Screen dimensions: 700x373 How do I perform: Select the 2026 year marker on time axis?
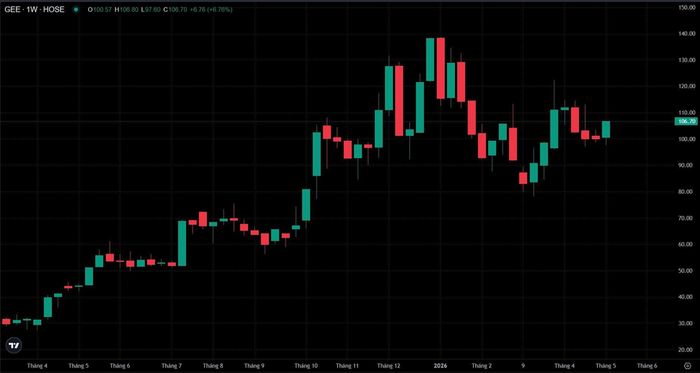(441, 366)
